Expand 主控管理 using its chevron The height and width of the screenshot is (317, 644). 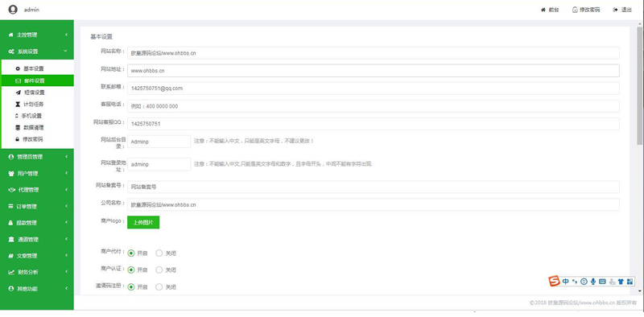point(66,35)
